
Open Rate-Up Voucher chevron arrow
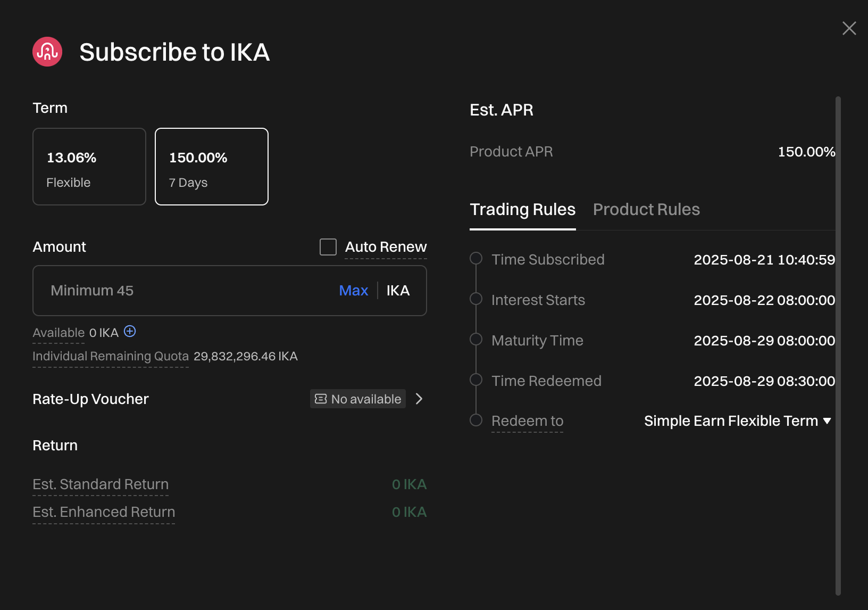419,399
